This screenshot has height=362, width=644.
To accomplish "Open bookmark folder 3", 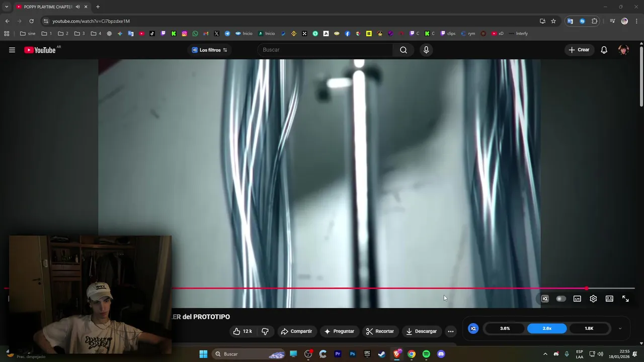I will [79, 34].
